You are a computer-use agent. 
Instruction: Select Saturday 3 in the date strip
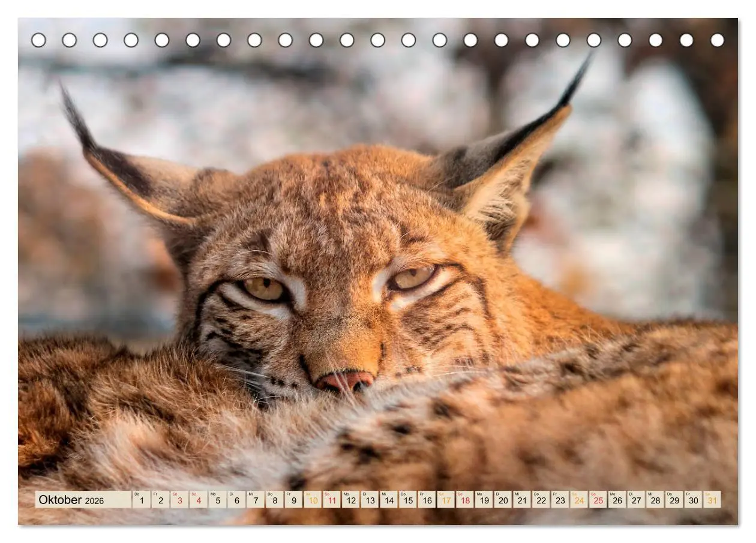179,499
